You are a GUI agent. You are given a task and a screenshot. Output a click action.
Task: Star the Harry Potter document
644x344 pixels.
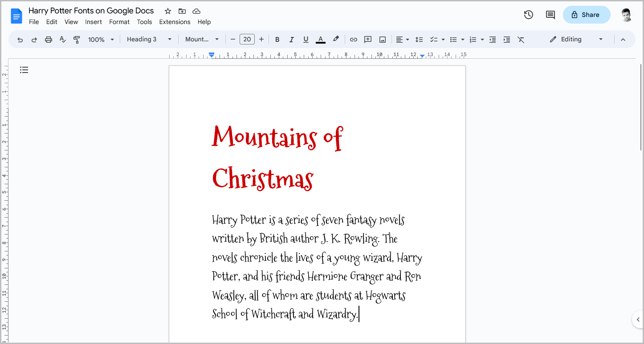coord(167,11)
